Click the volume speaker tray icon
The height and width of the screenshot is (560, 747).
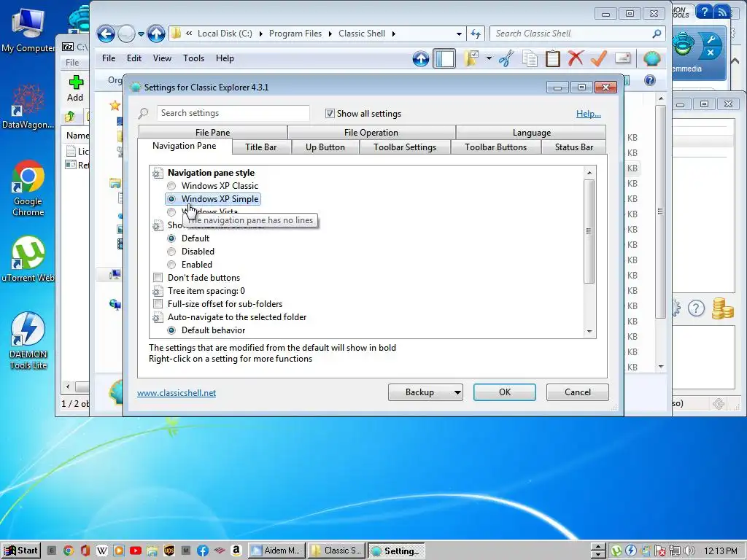click(x=689, y=551)
